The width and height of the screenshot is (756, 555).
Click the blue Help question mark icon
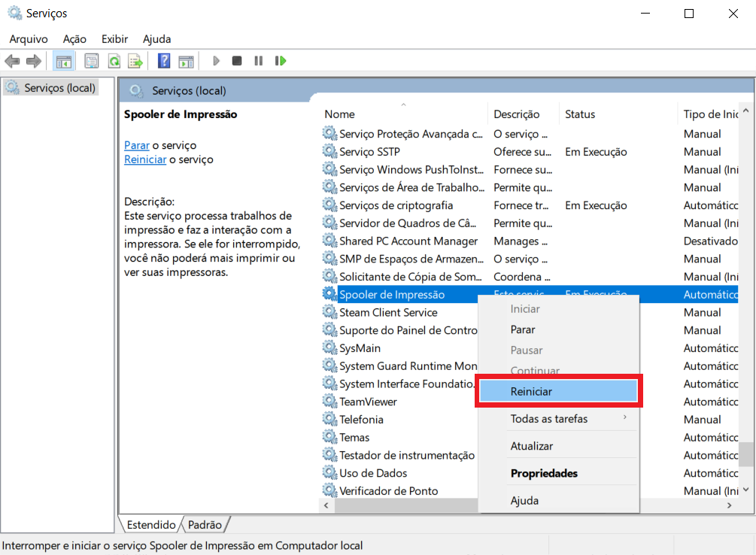pos(164,61)
